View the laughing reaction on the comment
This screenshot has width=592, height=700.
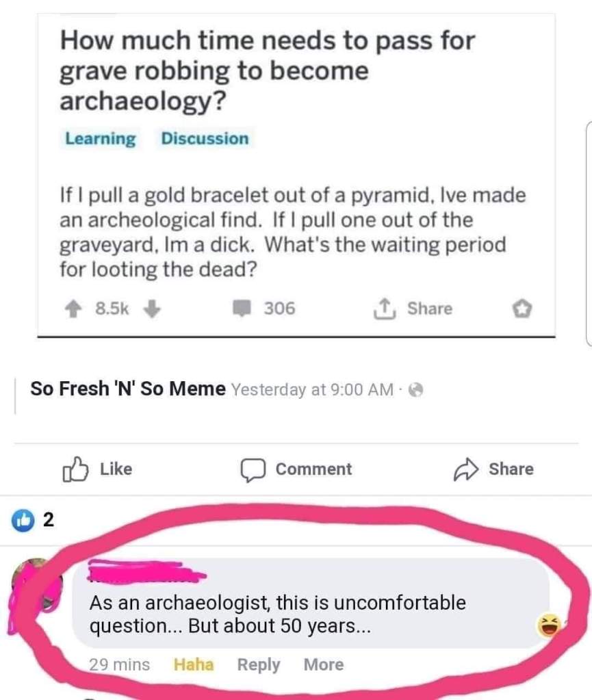coord(549,625)
